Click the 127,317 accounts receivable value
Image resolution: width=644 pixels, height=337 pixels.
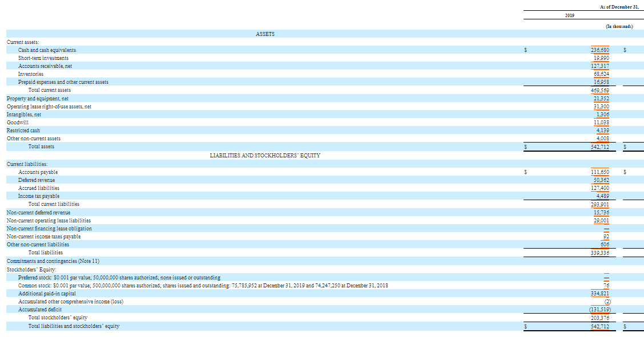coord(600,66)
